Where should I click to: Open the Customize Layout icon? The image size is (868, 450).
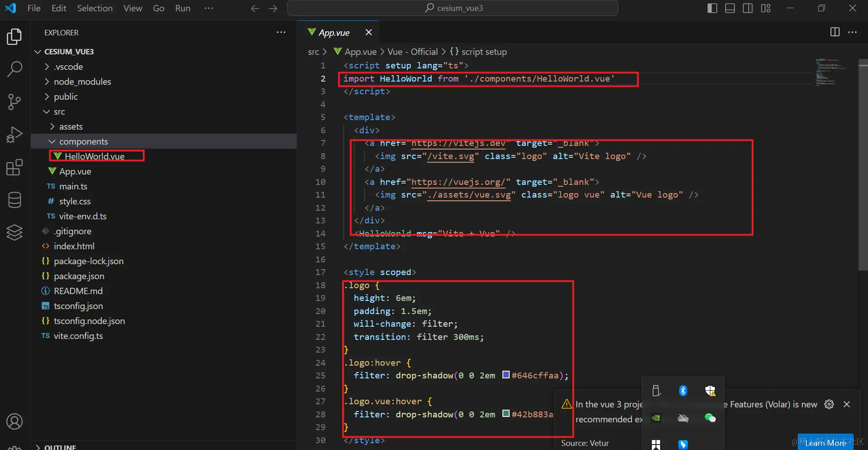[x=766, y=8]
